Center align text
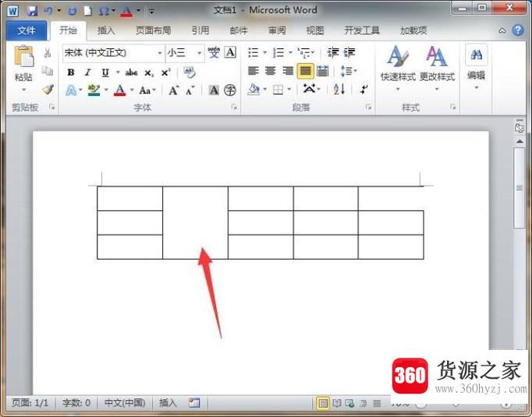 (x=271, y=71)
